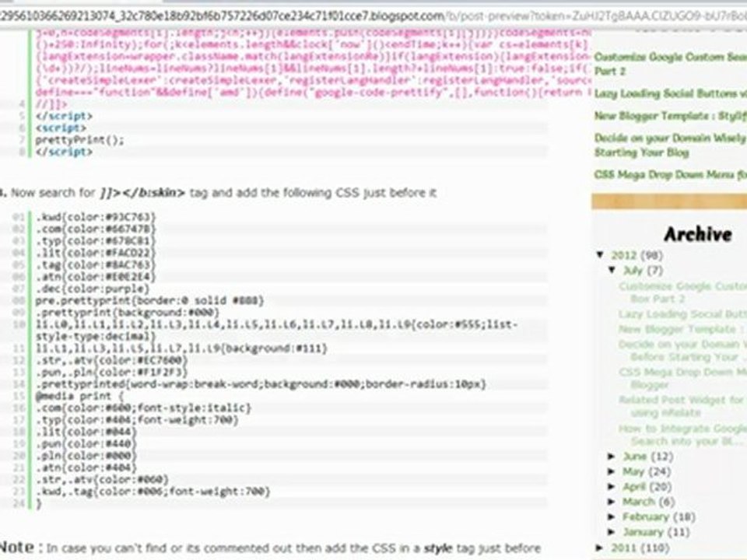Open archive entry Lazy Loading Social Buttons
The height and width of the screenshot is (560, 747).
pos(682,314)
